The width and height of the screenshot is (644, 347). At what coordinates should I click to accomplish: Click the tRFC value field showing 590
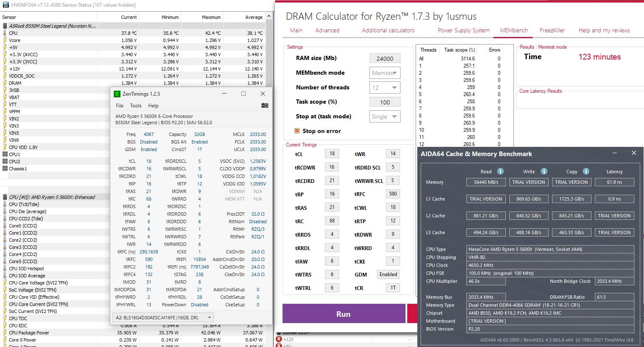tap(393, 194)
